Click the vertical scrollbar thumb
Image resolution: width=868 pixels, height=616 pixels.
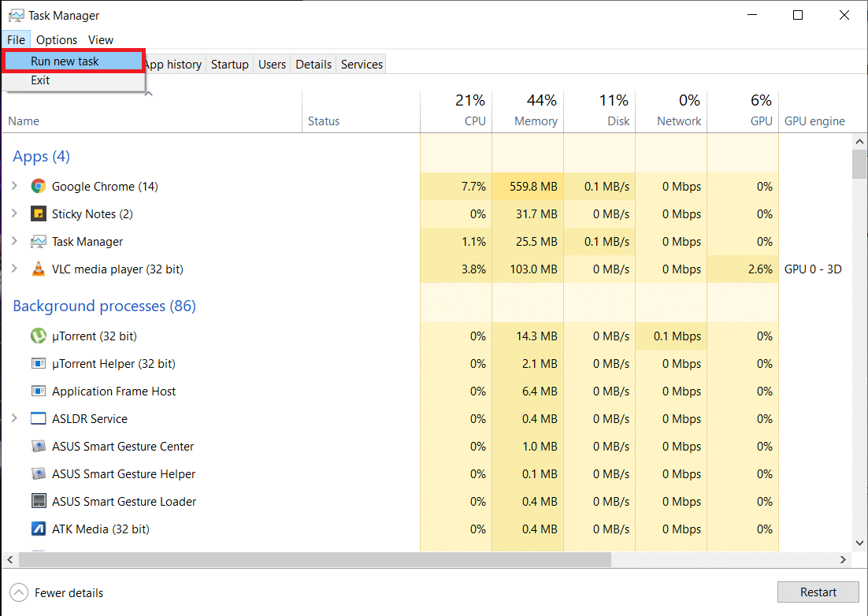(859, 164)
